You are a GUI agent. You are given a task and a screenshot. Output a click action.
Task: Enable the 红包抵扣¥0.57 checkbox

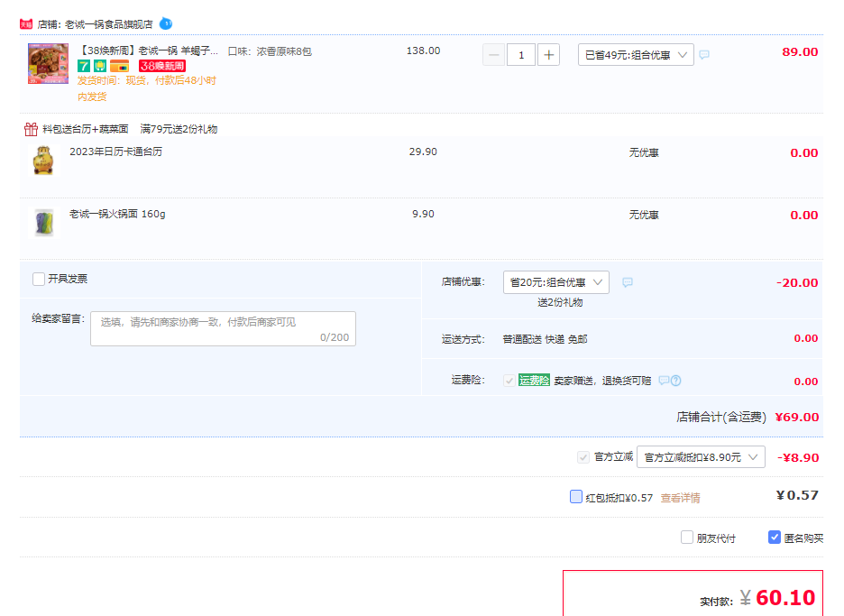(x=576, y=496)
